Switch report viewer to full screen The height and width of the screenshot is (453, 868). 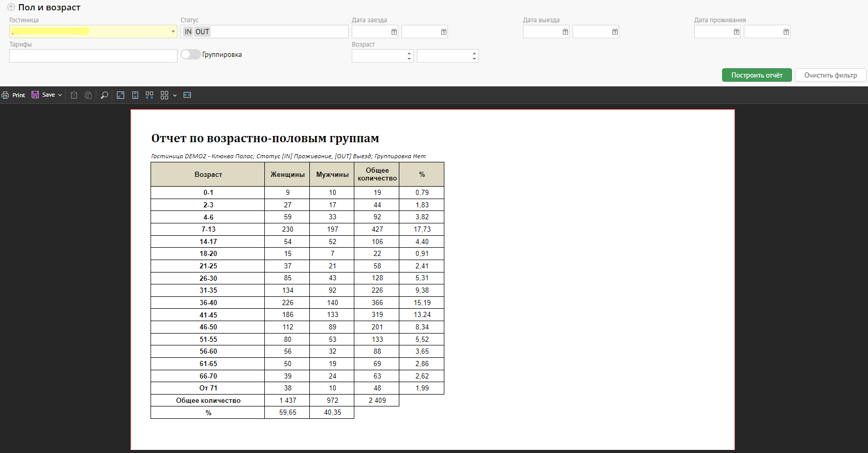(x=121, y=95)
